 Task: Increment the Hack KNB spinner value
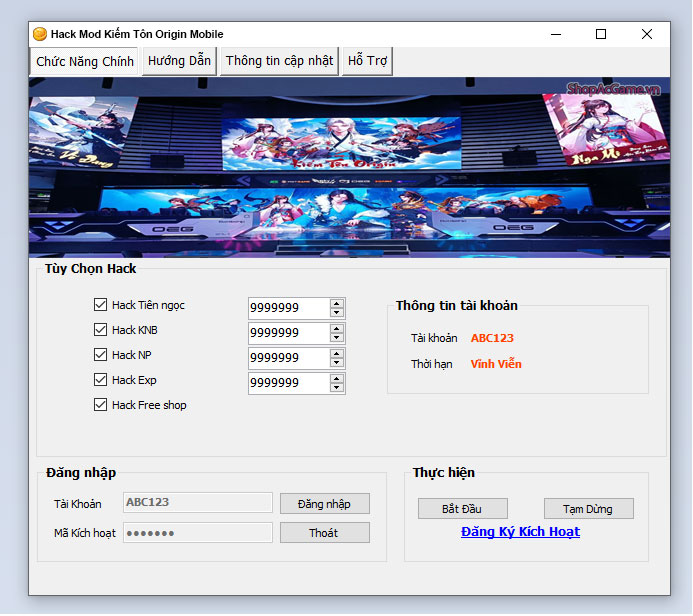point(337,329)
